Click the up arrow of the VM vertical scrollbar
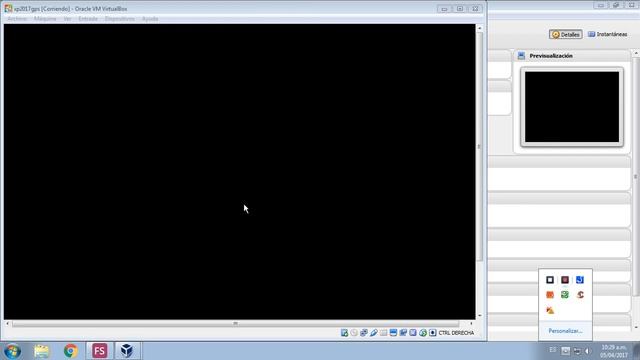Viewport: 640px width, 360px height. [x=480, y=28]
